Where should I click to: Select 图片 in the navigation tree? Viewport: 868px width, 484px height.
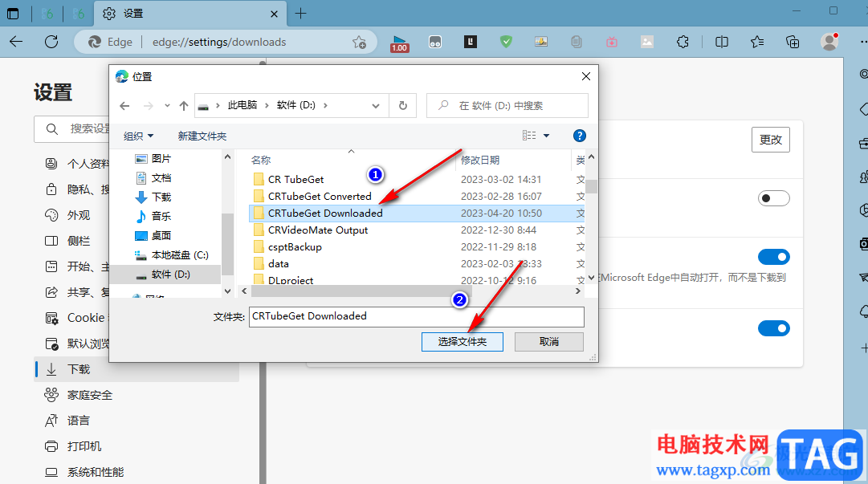pyautogui.click(x=161, y=159)
